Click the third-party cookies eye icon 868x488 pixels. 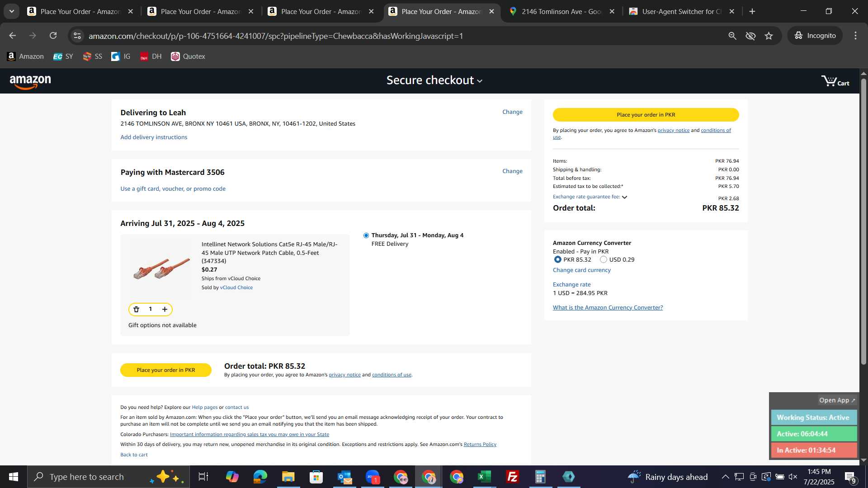point(750,36)
